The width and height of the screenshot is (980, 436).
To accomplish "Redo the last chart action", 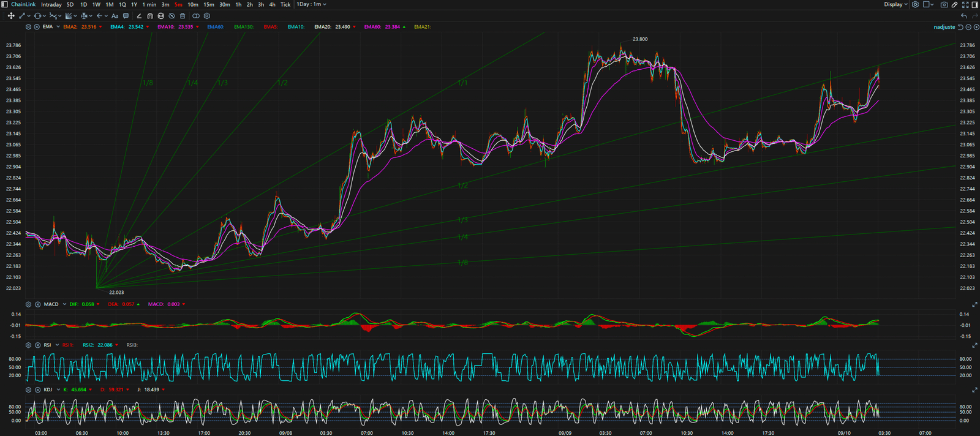I will 975,16.
